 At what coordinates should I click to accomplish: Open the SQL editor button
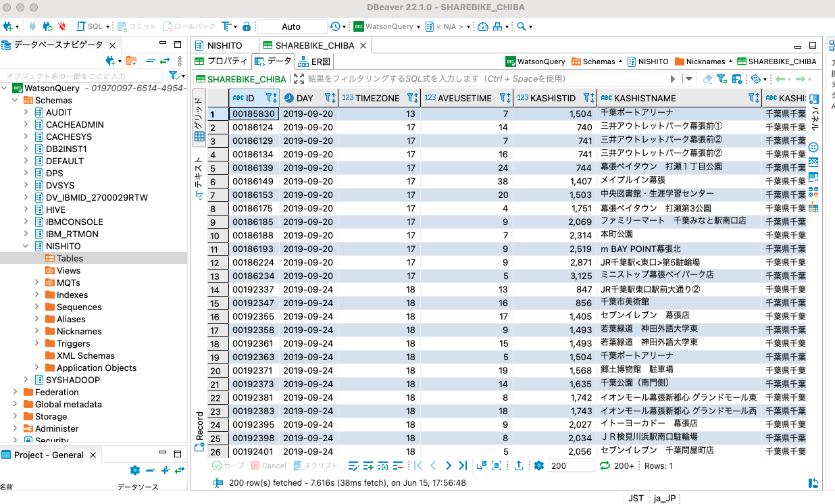91,26
